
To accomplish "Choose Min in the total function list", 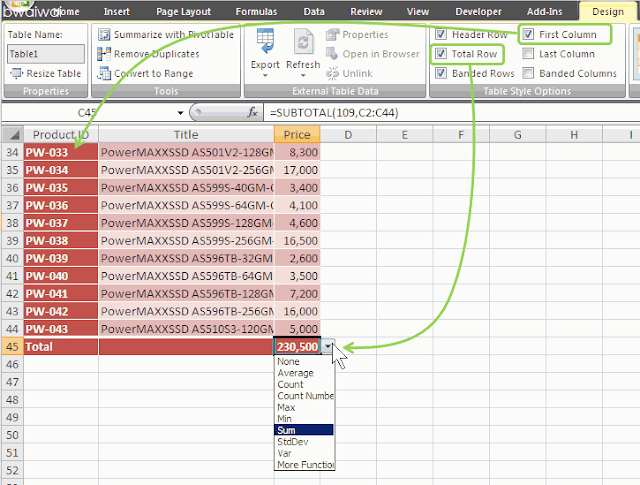I will (x=304, y=419).
